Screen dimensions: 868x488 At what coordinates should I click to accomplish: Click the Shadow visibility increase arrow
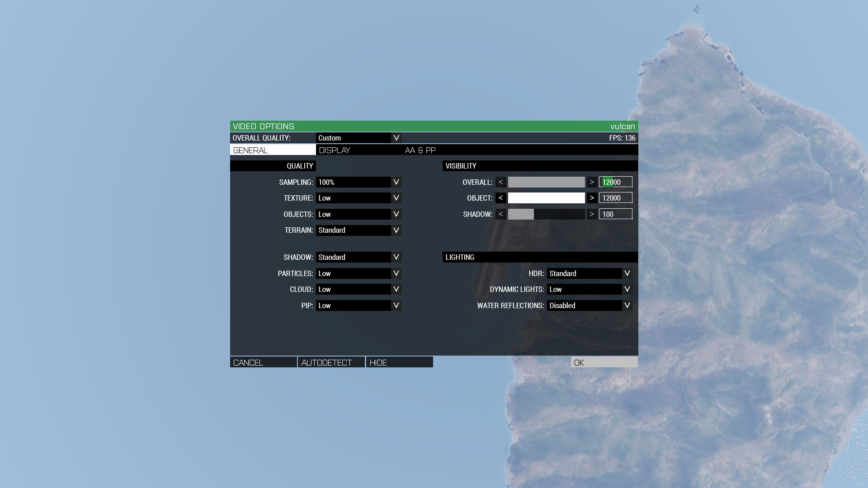pos(592,214)
